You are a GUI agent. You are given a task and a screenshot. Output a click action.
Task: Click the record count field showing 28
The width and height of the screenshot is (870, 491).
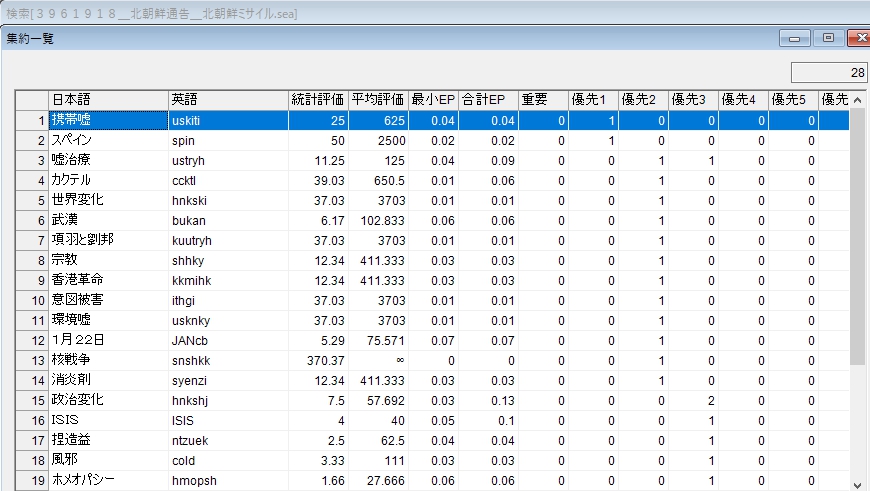click(829, 73)
